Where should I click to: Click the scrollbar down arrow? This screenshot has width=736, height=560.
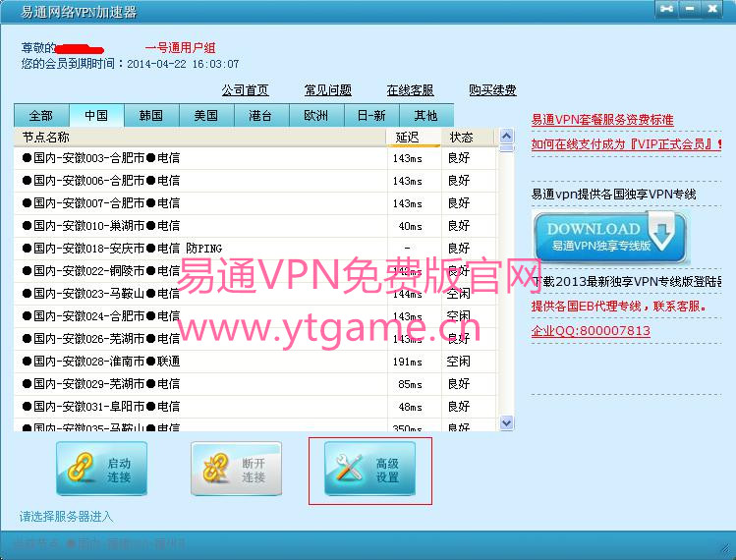506,422
